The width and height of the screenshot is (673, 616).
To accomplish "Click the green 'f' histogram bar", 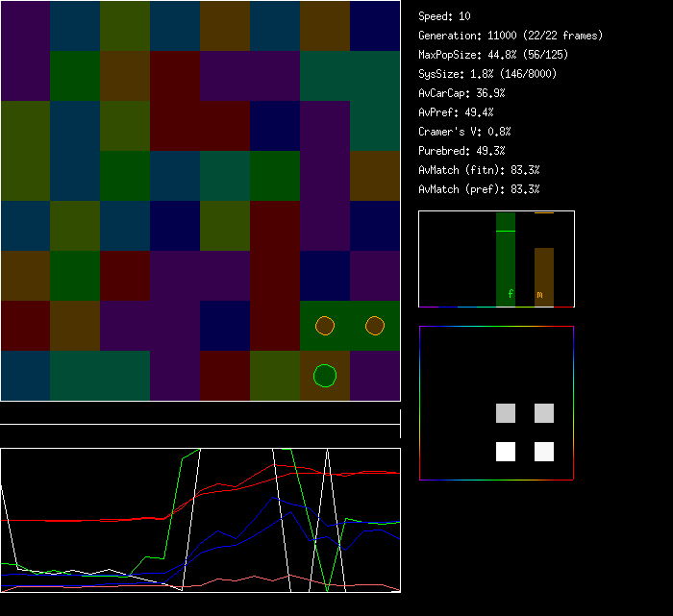I will coord(506,259).
